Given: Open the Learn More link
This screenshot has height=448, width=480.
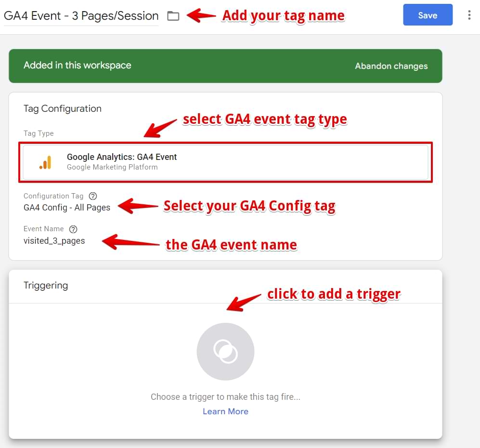Looking at the screenshot, I should [226, 411].
